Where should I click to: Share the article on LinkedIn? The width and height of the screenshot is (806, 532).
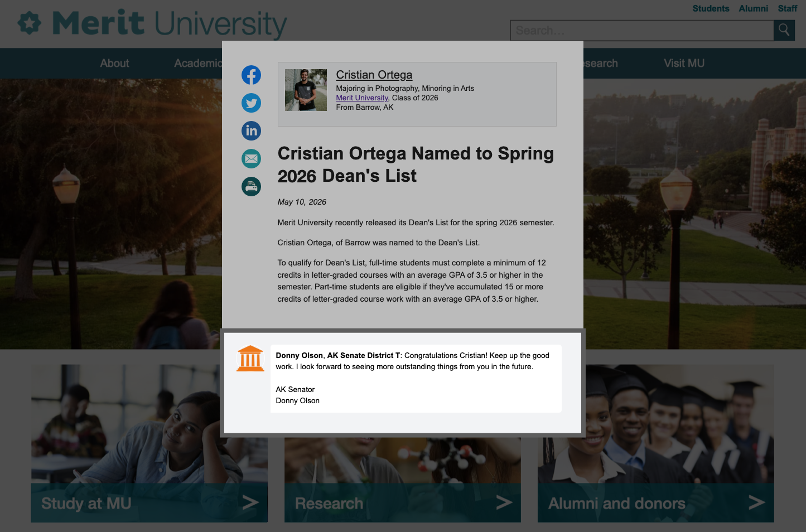251,130
